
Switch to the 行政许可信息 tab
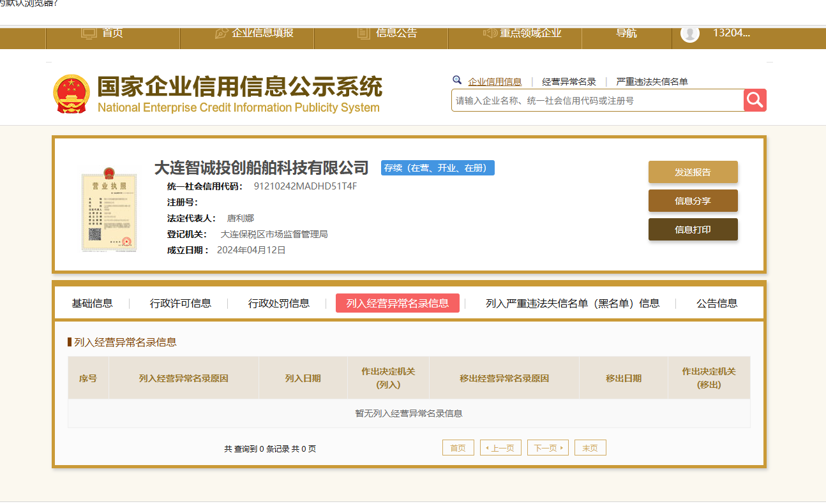181,304
